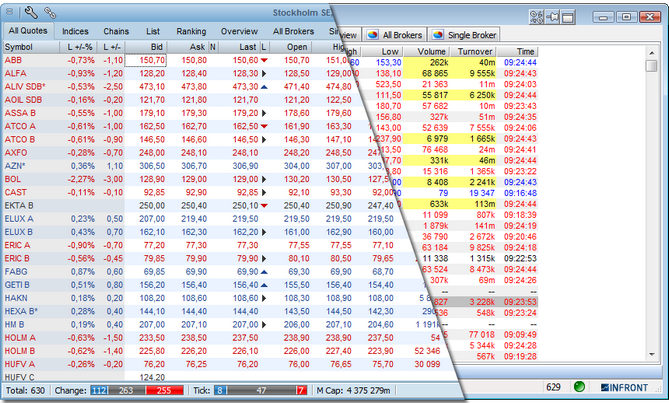Click the blue up tick on ALIV SDB row
Screen dimensions: 669x403
264,87
